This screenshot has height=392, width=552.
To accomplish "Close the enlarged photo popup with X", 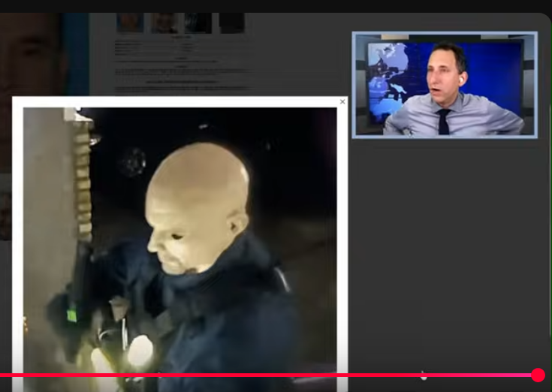I will tap(342, 101).
